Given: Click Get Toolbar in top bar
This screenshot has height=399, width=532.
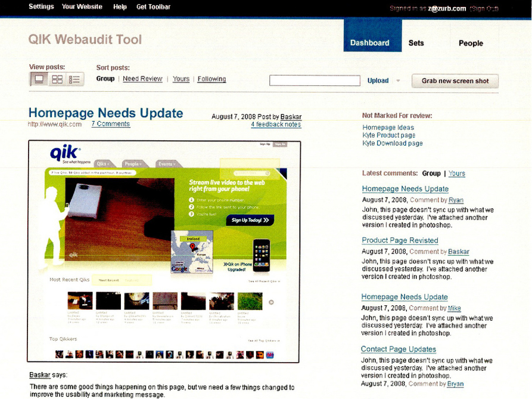Looking at the screenshot, I should click(x=153, y=7).
